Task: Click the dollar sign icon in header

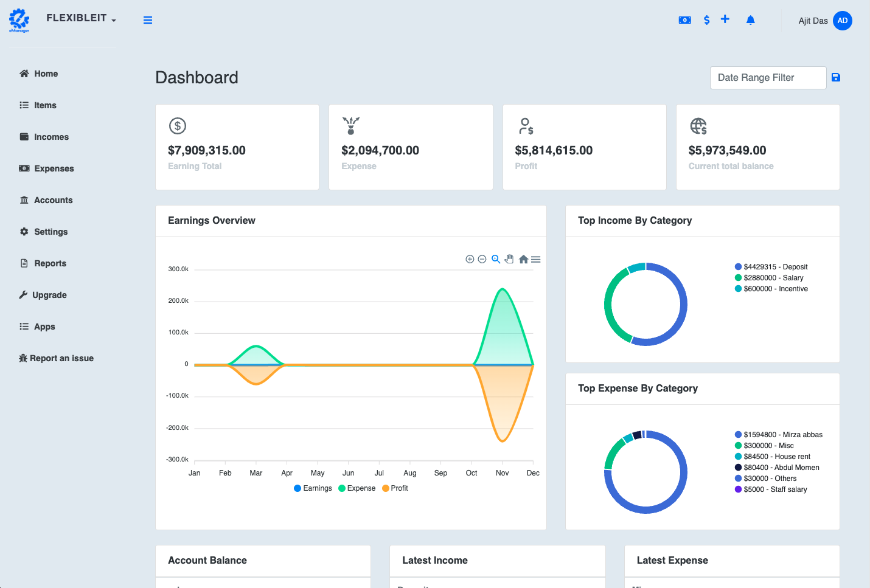Action: click(x=706, y=20)
